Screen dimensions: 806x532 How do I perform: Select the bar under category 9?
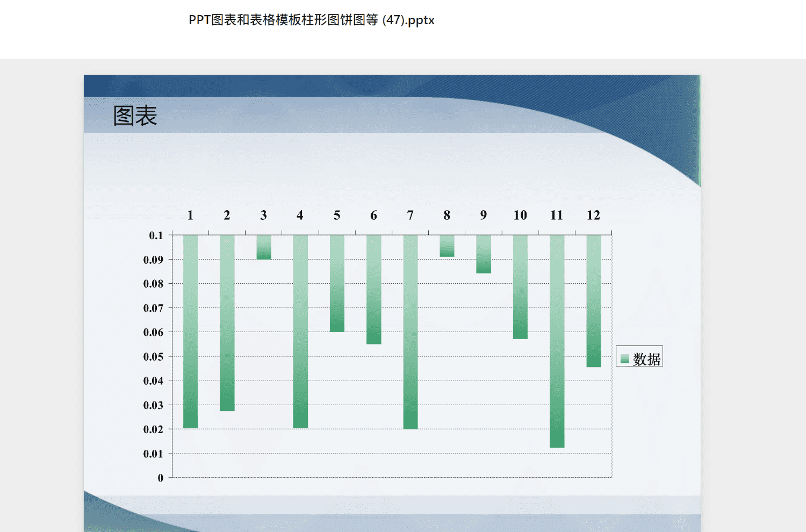[x=484, y=254]
